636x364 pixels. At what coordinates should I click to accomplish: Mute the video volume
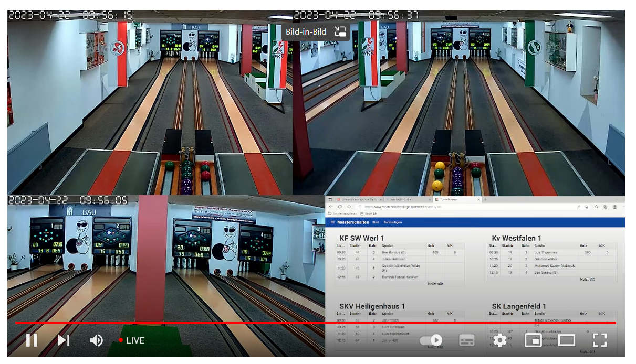(x=96, y=340)
